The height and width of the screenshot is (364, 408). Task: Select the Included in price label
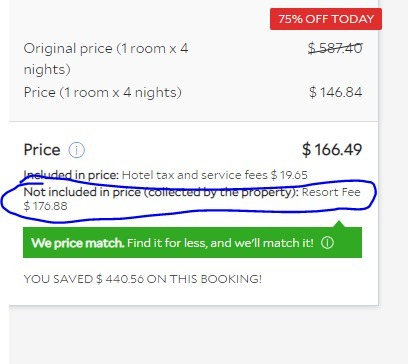71,175
